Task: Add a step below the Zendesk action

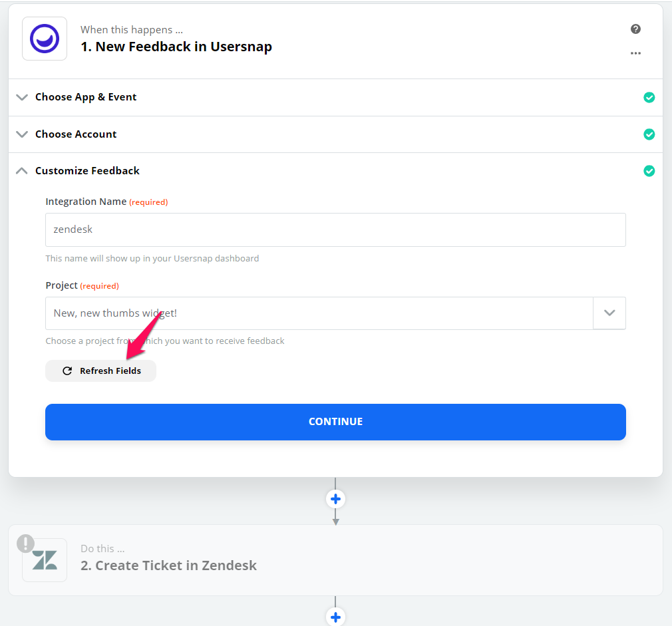Action: [335, 617]
